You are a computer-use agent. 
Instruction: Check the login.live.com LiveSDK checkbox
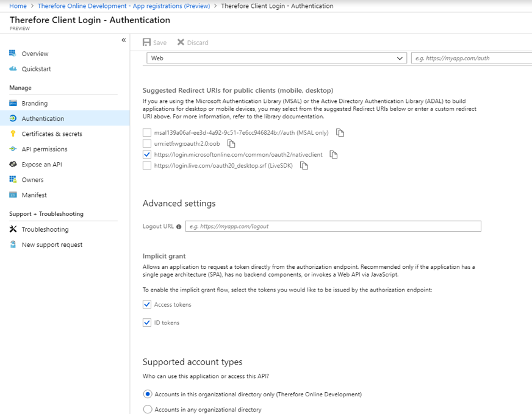147,166
